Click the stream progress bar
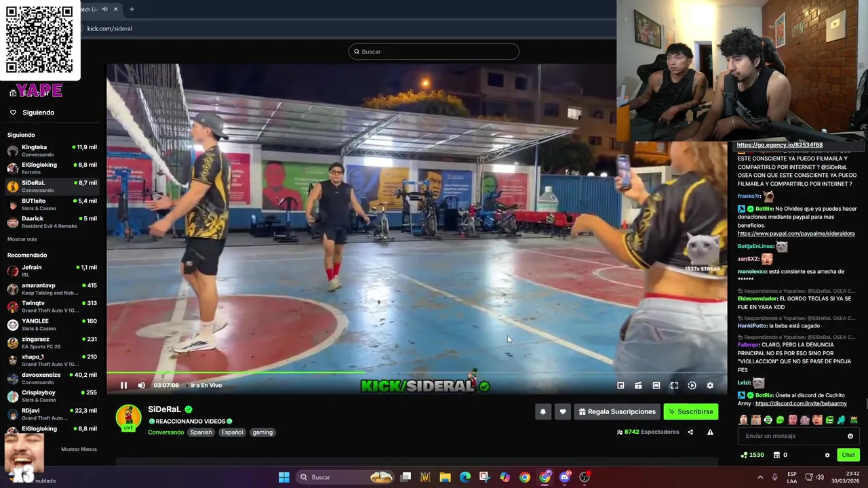 tap(416, 372)
